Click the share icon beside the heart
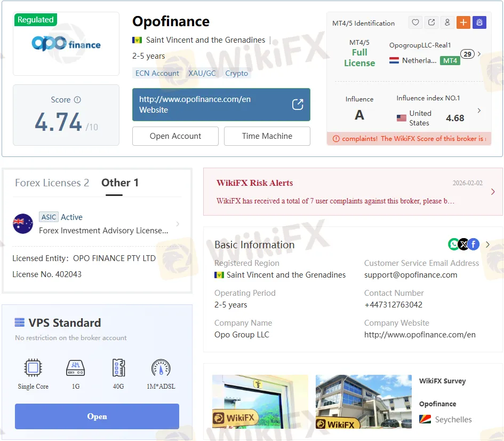Screen dimensions: 504x441 click(x=431, y=22)
